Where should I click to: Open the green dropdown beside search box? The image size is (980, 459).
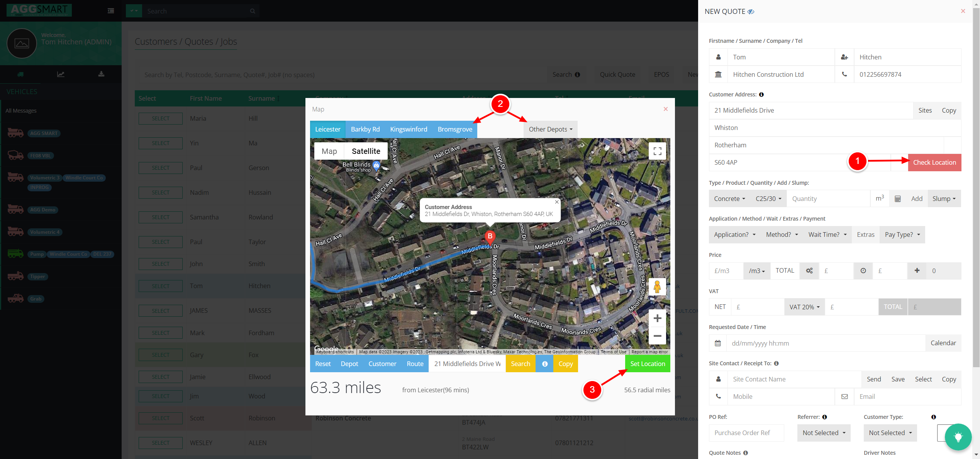[x=134, y=11]
